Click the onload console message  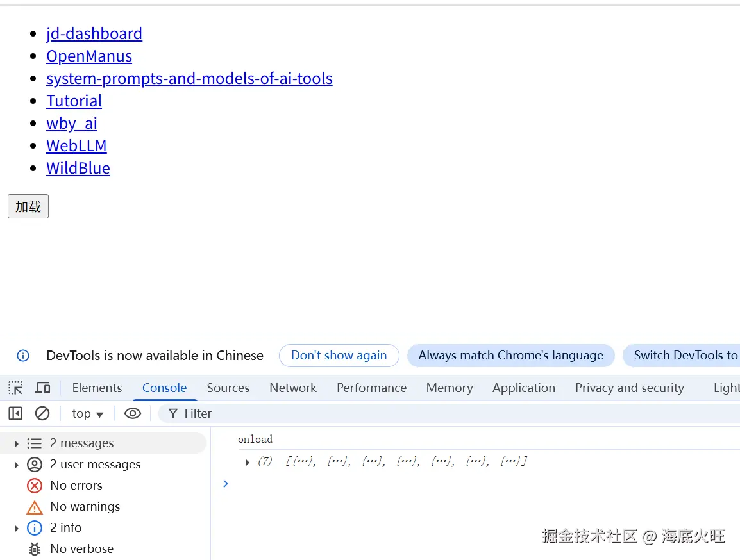click(255, 440)
